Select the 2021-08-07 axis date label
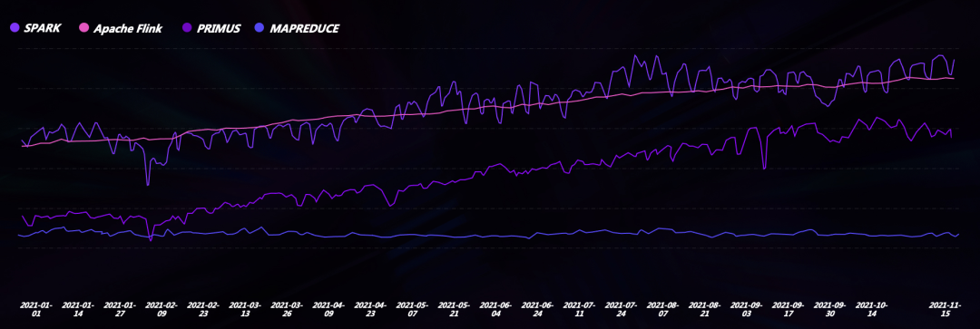This screenshot has height=329, width=980. (x=663, y=310)
